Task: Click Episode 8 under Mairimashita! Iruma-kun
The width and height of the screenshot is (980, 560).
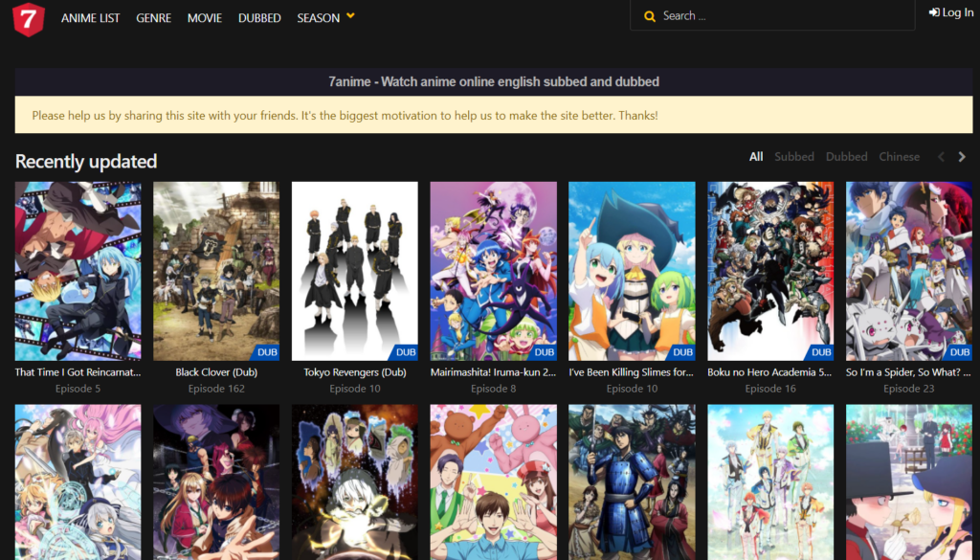Action: 493,389
